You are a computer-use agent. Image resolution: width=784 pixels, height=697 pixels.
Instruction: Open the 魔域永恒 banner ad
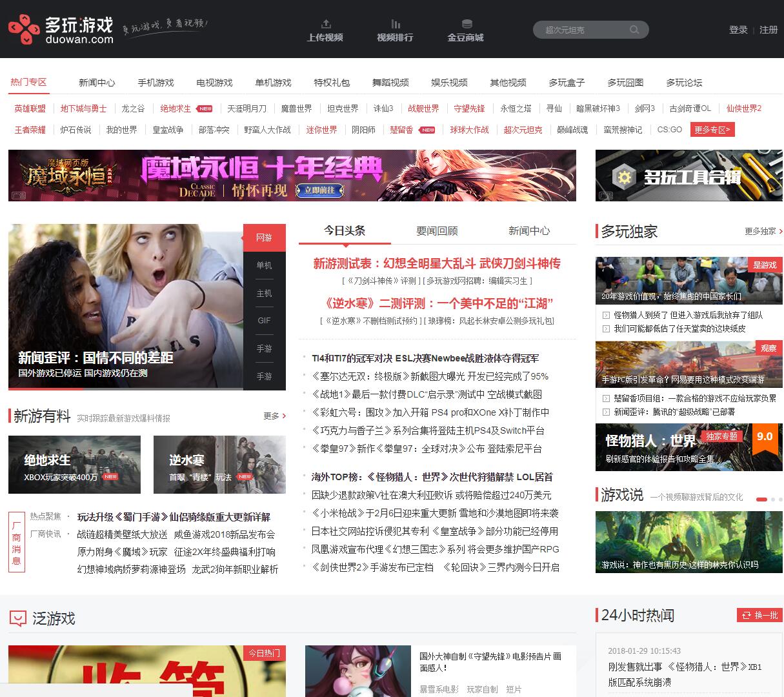click(292, 176)
